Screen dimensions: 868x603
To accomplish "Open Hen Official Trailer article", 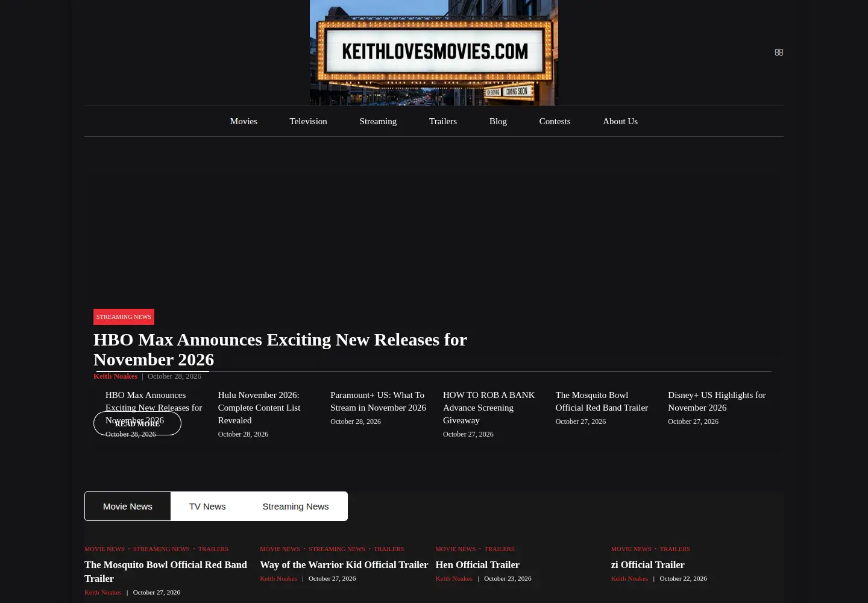I will pos(477,565).
